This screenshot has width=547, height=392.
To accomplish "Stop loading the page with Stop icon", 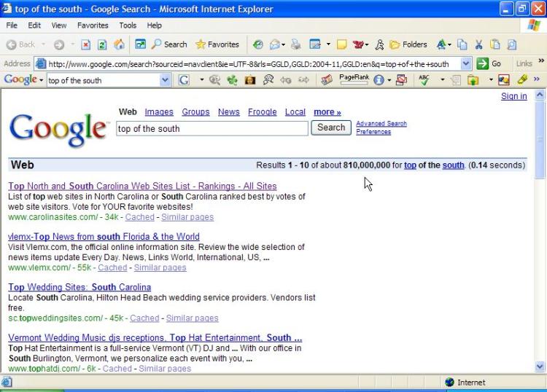I will point(86,44).
